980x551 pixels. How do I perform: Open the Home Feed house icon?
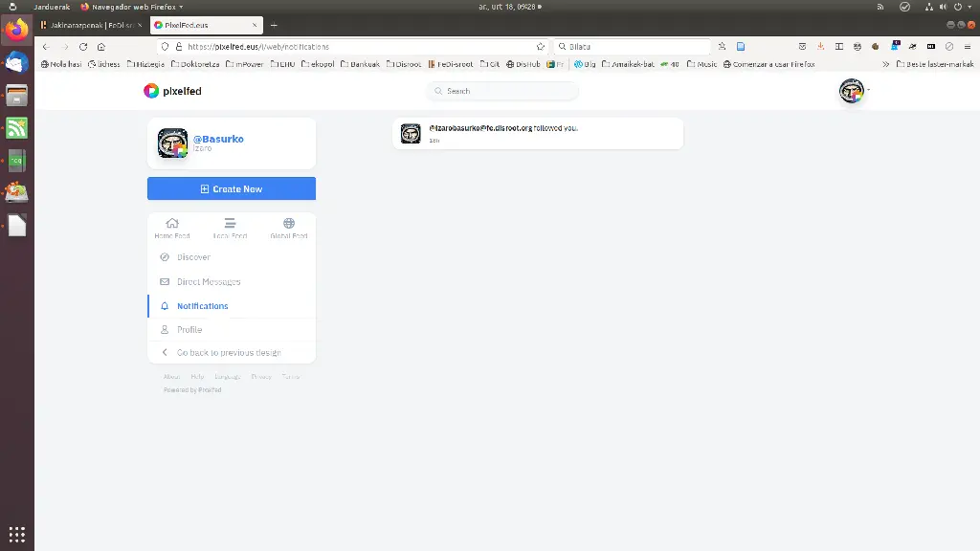click(x=172, y=223)
